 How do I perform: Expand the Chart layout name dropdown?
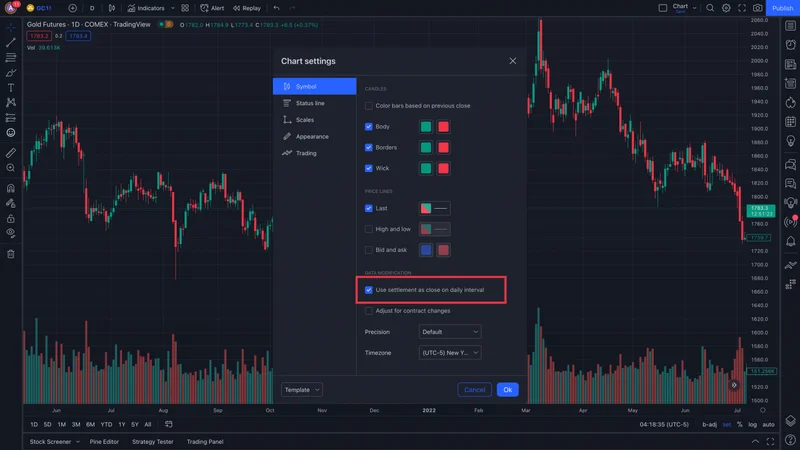[694, 8]
